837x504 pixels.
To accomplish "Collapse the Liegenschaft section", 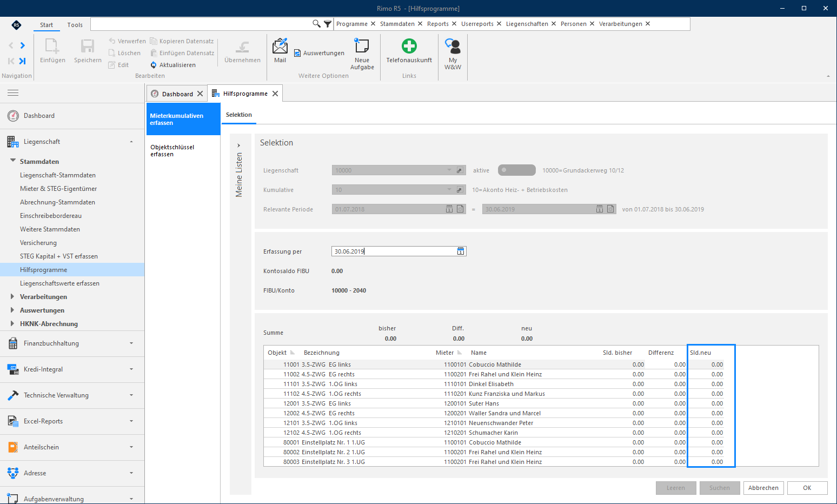I will [x=131, y=142].
